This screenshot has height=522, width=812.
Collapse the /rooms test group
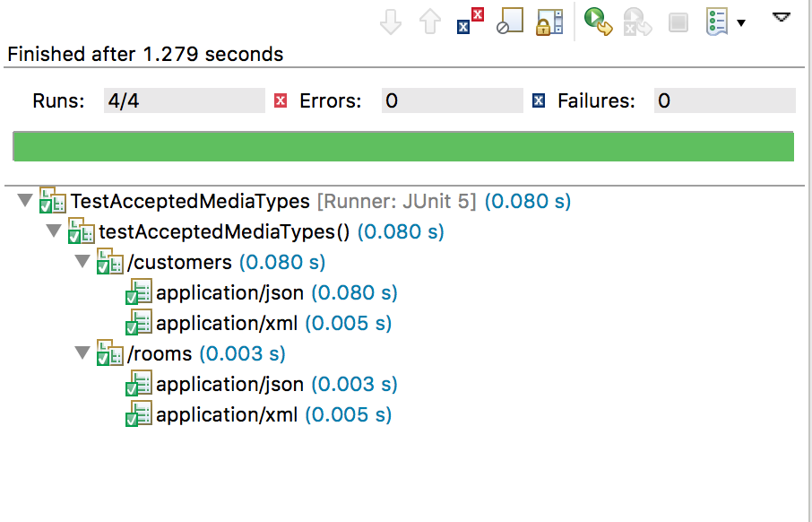tap(82, 353)
